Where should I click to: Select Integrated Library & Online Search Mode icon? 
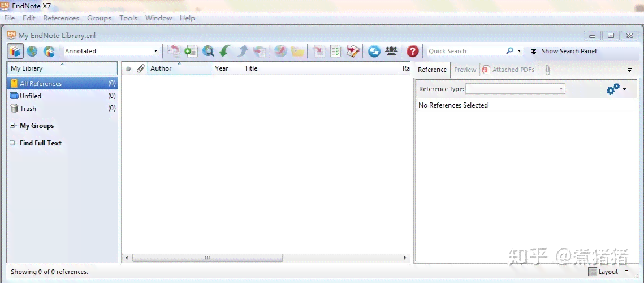[x=49, y=51]
